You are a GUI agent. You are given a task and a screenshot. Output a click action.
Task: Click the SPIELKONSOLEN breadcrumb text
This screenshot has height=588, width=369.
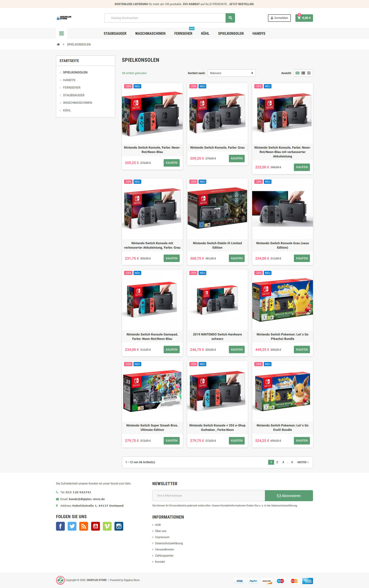[79, 44]
